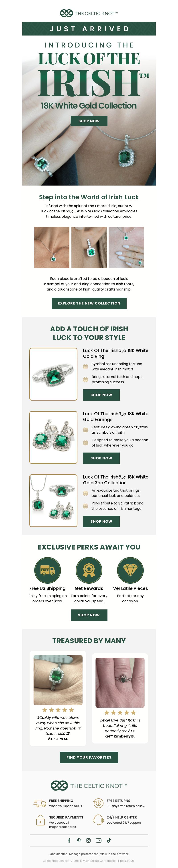Open the TikTok social icon
Image resolution: width=178 pixels, height=868 pixels.
[x=109, y=840]
